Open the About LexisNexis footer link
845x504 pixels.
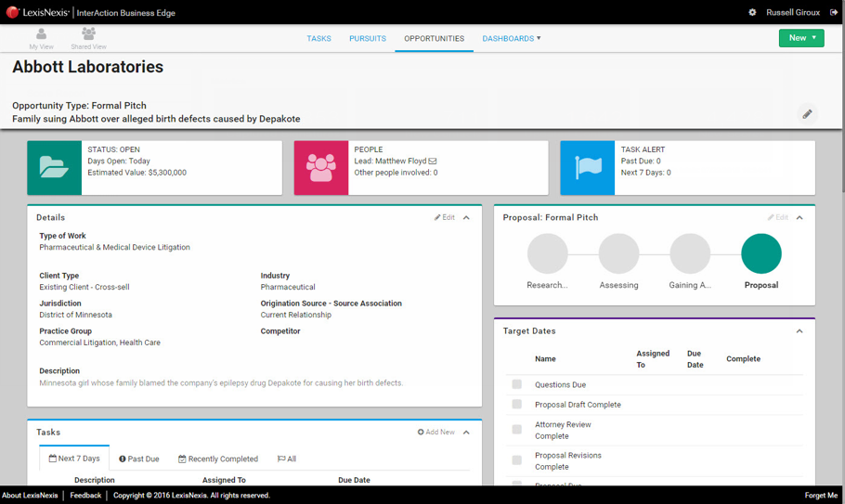click(30, 496)
